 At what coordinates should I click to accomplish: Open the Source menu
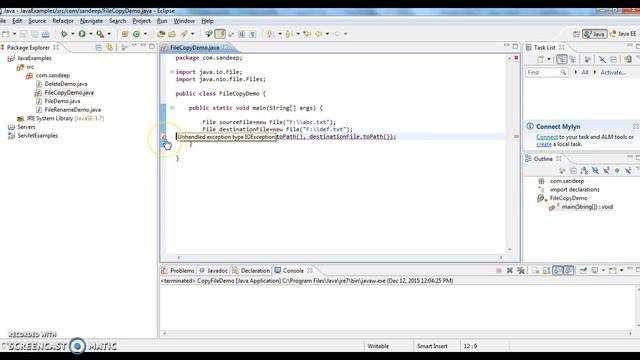click(37, 21)
